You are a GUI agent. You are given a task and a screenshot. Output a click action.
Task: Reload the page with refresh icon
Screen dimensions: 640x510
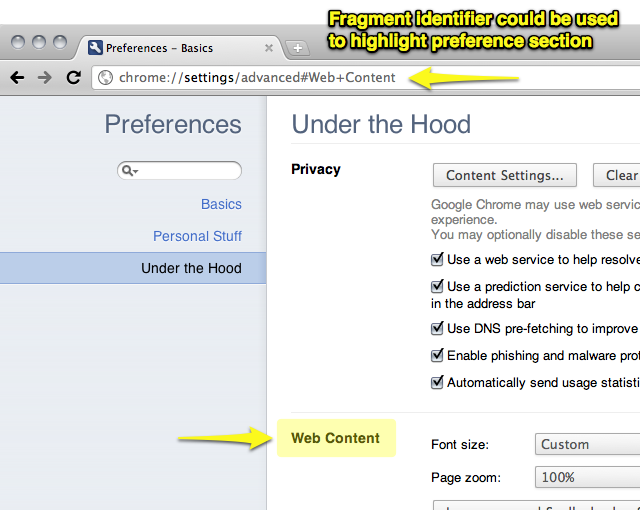pyautogui.click(x=73, y=77)
